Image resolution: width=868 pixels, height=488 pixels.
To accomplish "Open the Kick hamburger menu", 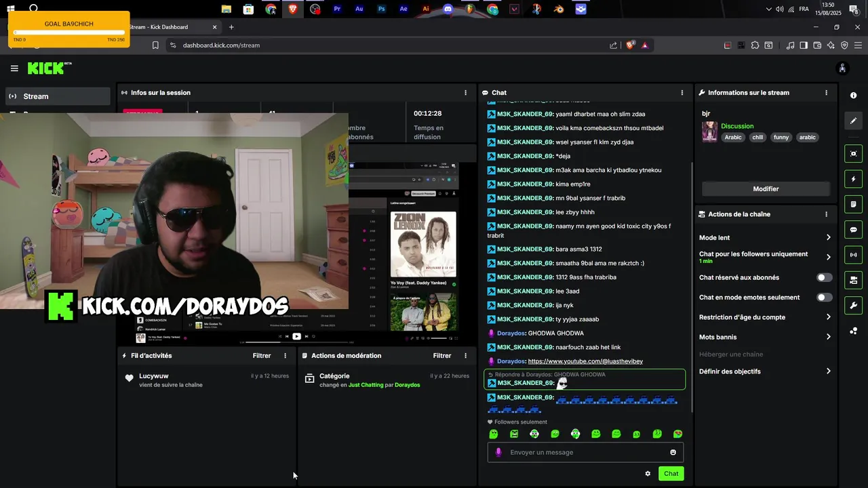I will click(14, 68).
